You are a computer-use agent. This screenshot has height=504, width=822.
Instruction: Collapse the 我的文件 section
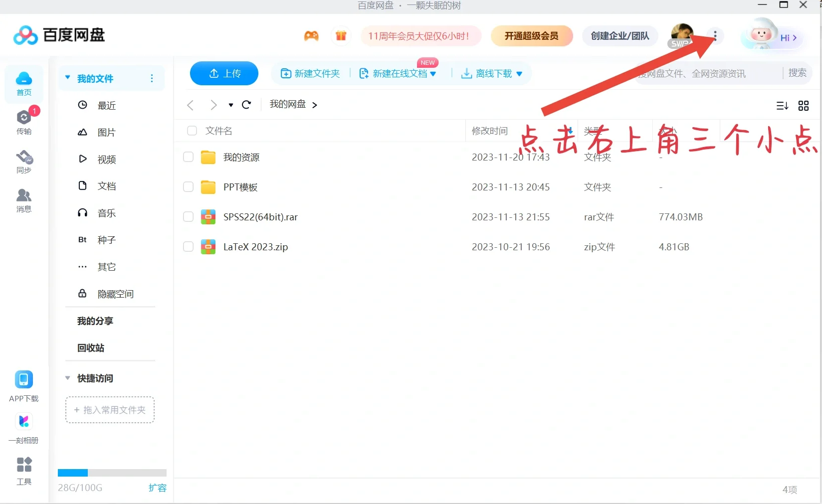pyautogui.click(x=68, y=78)
